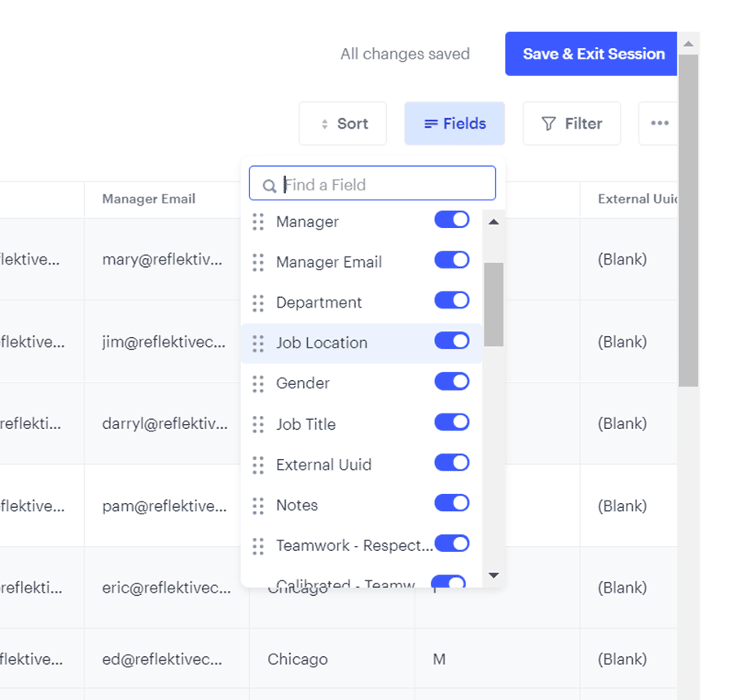Viewport: 733px width, 700px height.
Task: Toggle the Teamwork - Respect field switch
Action: point(451,544)
